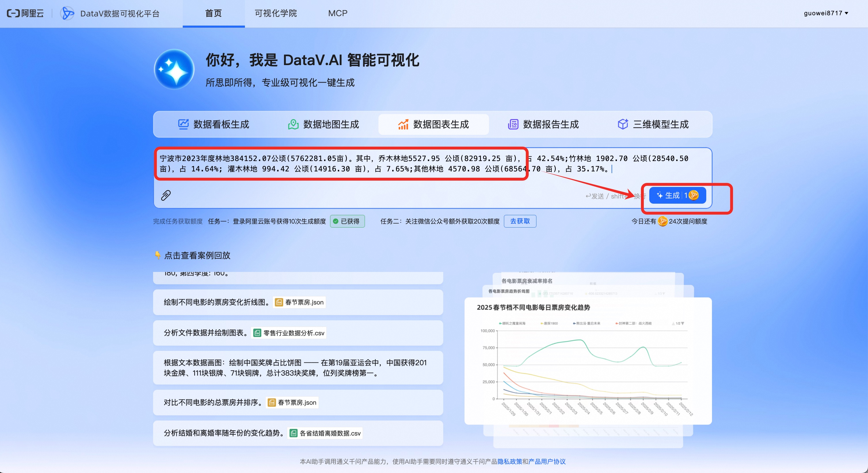Click the 数据地图生成 map pin icon
The width and height of the screenshot is (868, 473).
[293, 124]
